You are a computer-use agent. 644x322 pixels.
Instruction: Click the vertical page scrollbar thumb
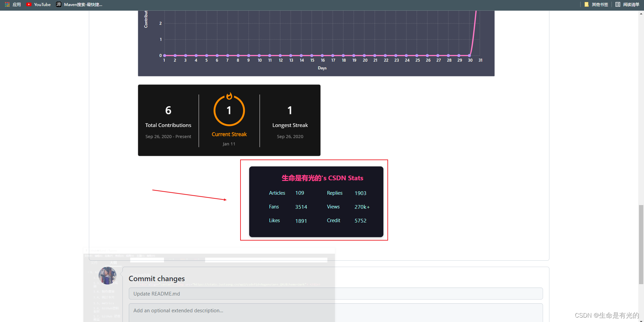(x=641, y=245)
